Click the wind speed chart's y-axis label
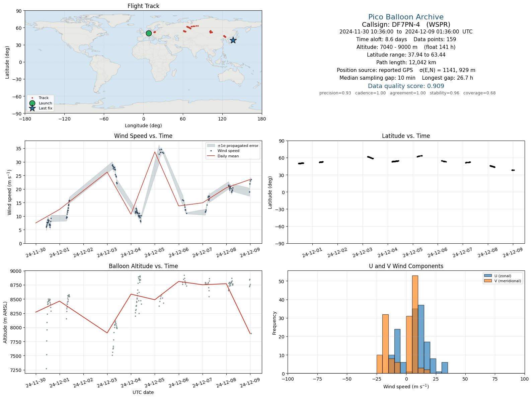Image resolution: width=532 pixels, height=398 pixels. coord(9,192)
